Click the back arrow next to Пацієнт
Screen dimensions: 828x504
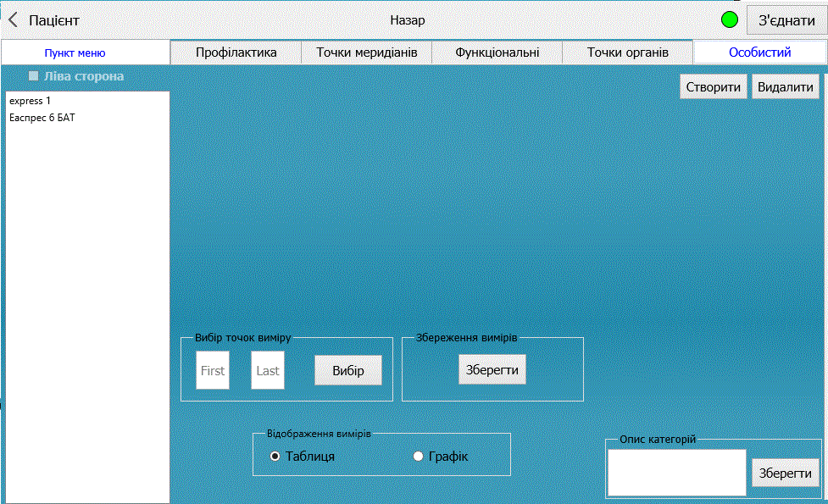tap(13, 20)
